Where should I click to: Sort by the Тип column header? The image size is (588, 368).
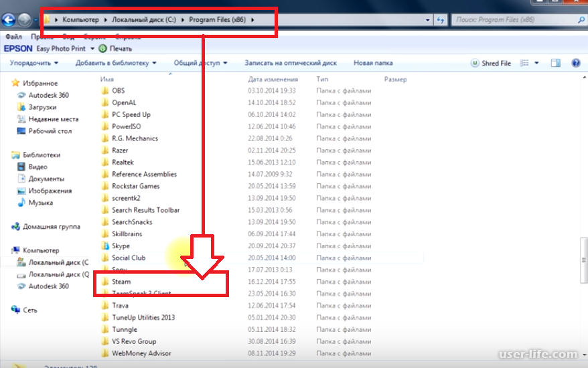(x=322, y=79)
